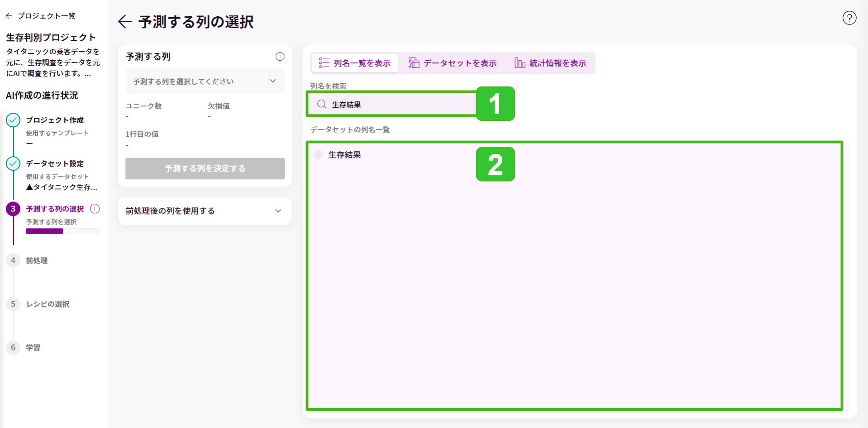Image resolution: width=868 pixels, height=428 pixels.
Task: Click the step 3 purple number circle
Action: click(13, 209)
